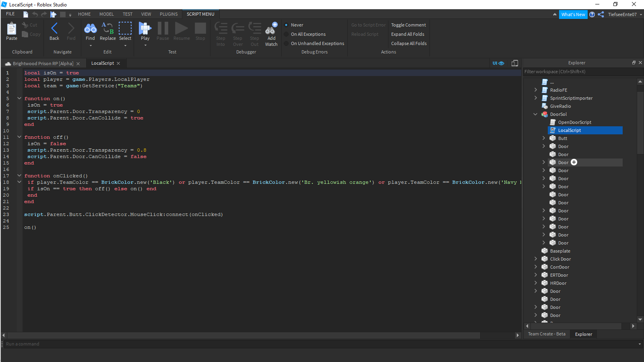Expand the SprintScriptImporter node
The image size is (644, 362).
535,98
